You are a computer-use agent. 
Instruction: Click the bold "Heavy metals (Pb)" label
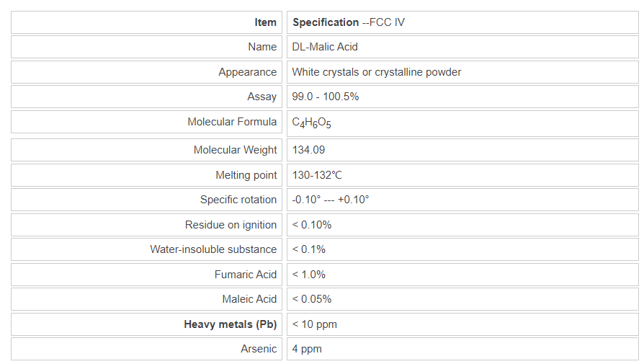(230, 324)
